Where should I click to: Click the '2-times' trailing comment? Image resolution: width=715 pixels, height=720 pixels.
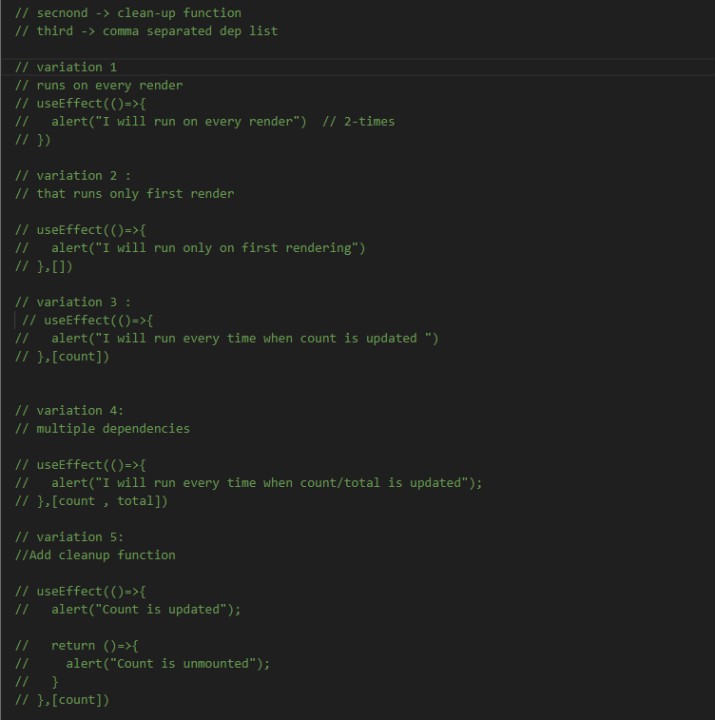pos(358,122)
